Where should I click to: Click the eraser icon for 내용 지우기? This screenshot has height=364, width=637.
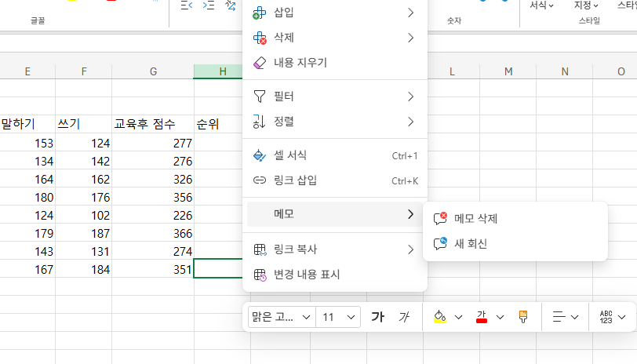[259, 63]
